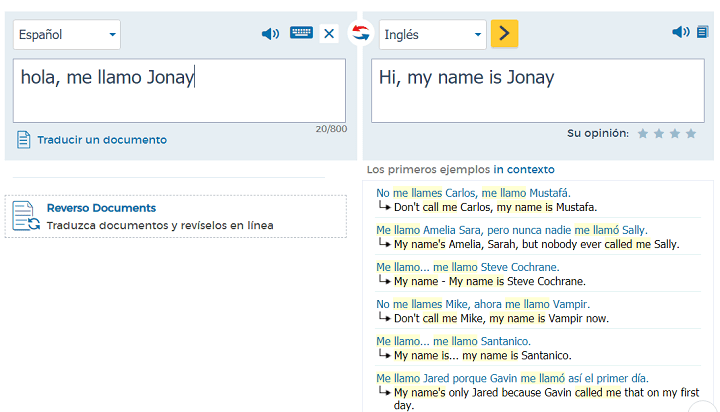The image size is (720, 412).
Task: Clear the source text with the X
Action: click(x=329, y=34)
